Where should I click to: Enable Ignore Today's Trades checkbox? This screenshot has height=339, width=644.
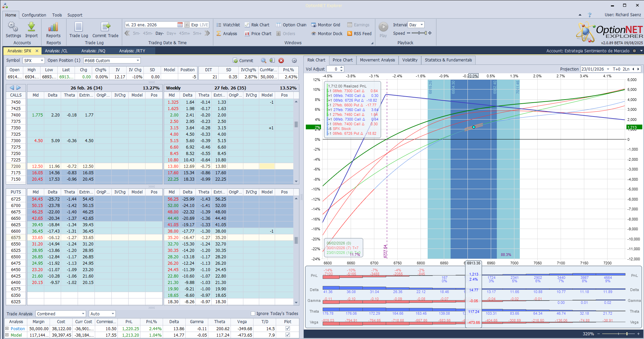click(x=253, y=313)
